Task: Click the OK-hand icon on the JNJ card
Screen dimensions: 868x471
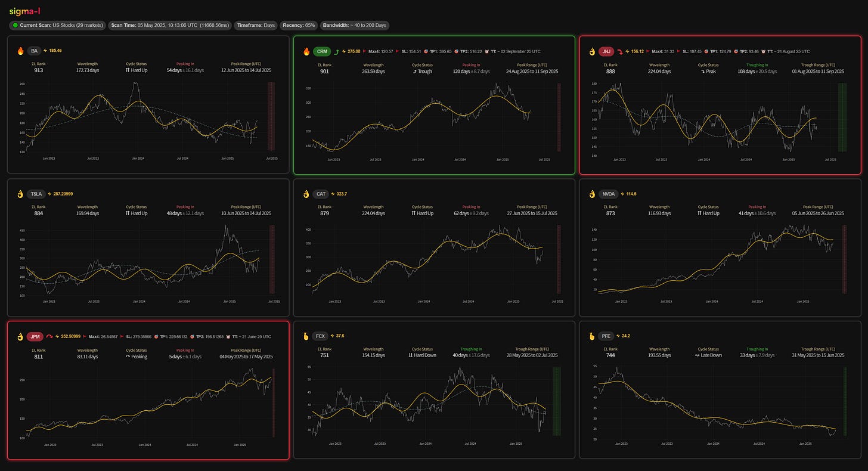Action: point(593,51)
